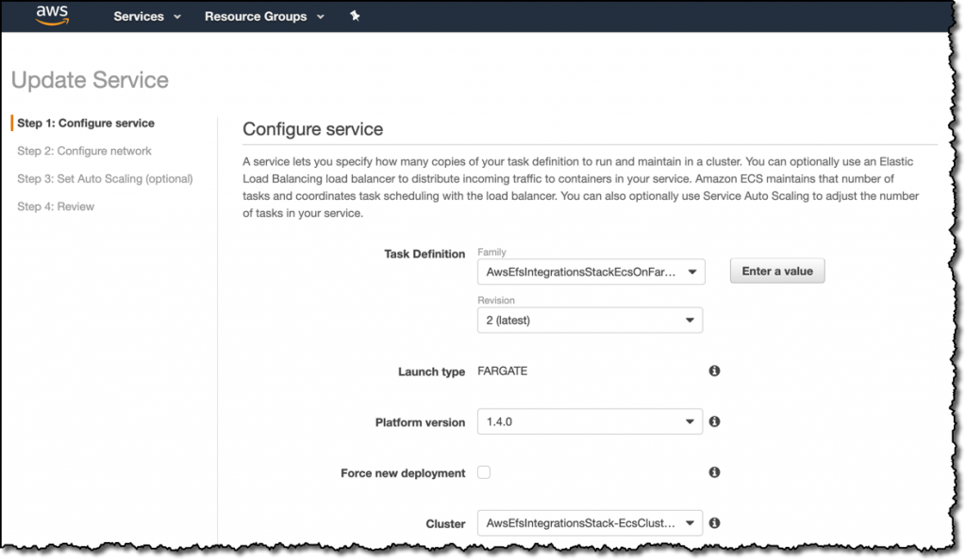
Task: Click the Revision label above the dropdown
Action: coord(496,301)
